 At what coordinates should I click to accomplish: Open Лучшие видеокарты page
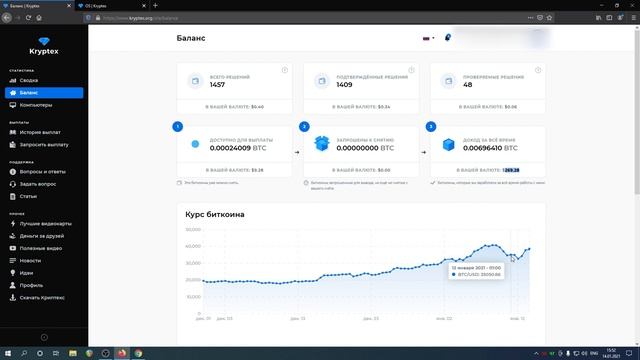click(x=40, y=224)
